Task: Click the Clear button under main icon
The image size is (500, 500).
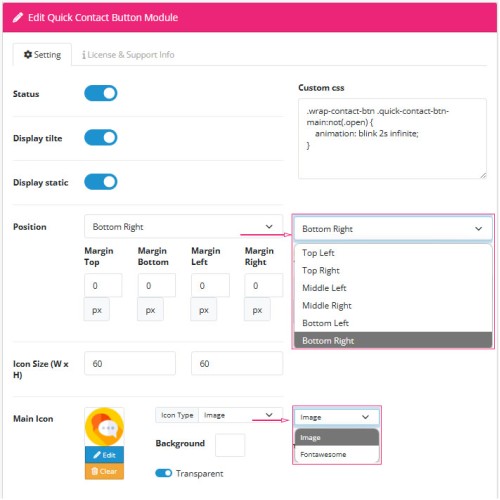Action: [104, 471]
